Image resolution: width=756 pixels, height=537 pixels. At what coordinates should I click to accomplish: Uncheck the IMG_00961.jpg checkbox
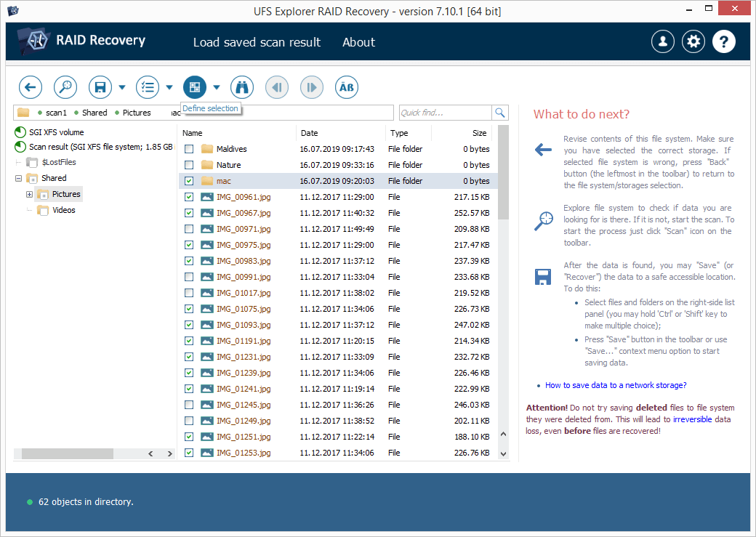click(189, 197)
